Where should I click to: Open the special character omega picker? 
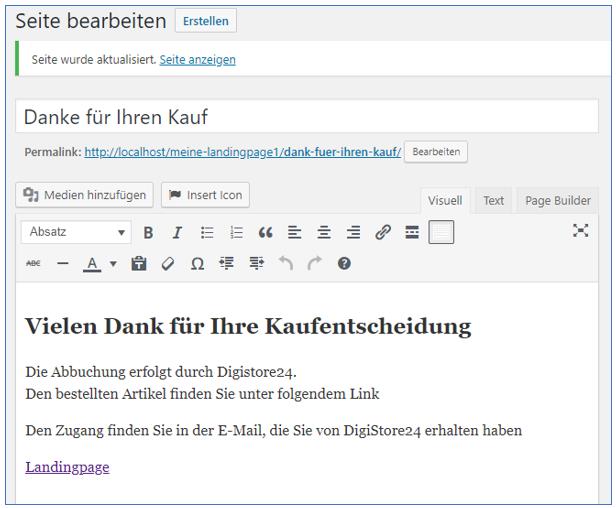pos(197,264)
